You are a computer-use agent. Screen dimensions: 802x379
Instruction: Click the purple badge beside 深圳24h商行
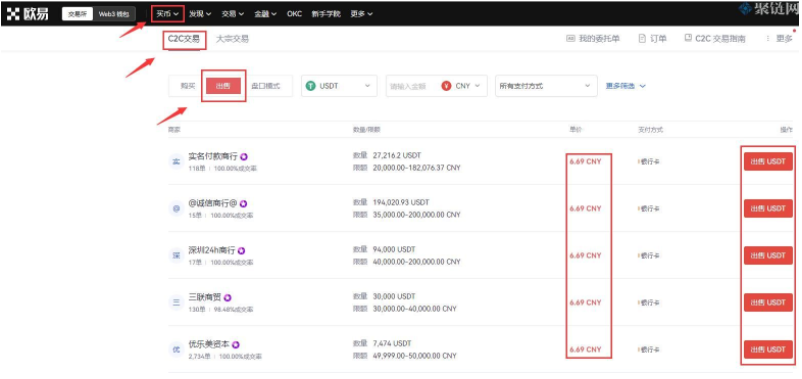(241, 251)
